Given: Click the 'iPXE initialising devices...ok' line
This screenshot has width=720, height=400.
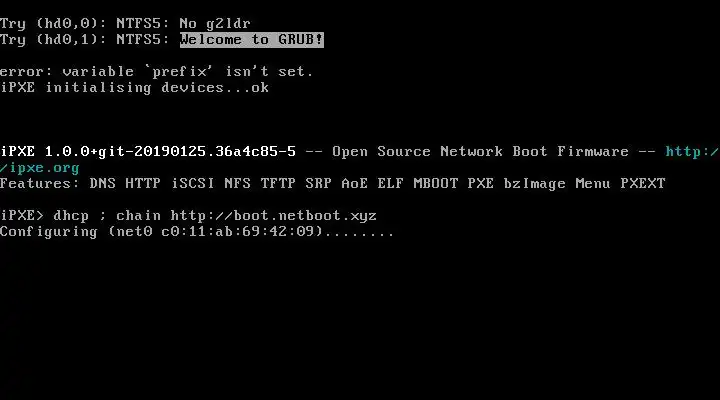Looking at the screenshot, I should (x=134, y=88).
